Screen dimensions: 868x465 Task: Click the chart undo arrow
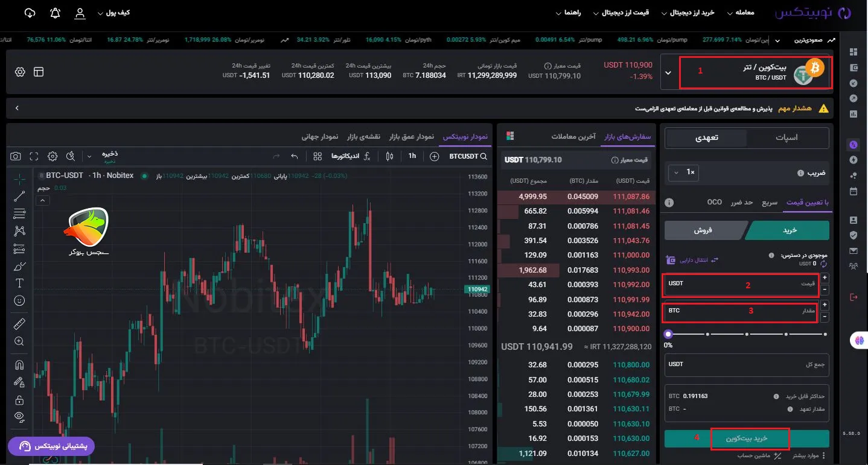click(295, 156)
